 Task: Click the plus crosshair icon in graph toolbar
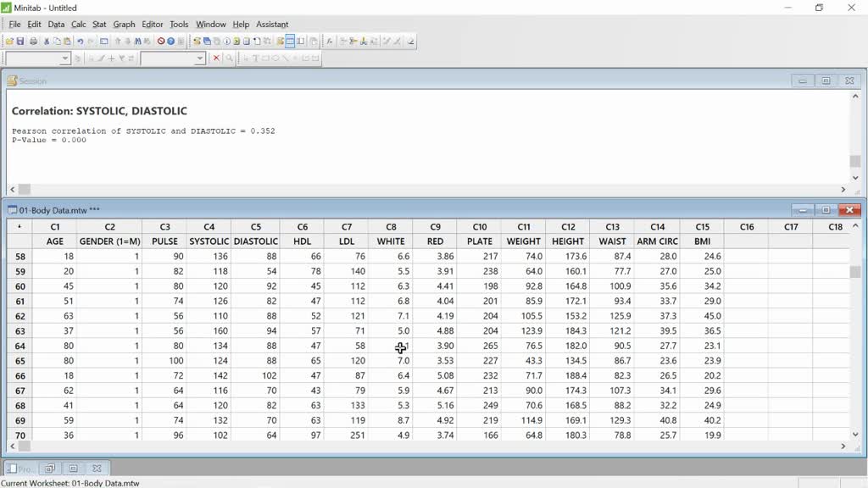click(111, 58)
